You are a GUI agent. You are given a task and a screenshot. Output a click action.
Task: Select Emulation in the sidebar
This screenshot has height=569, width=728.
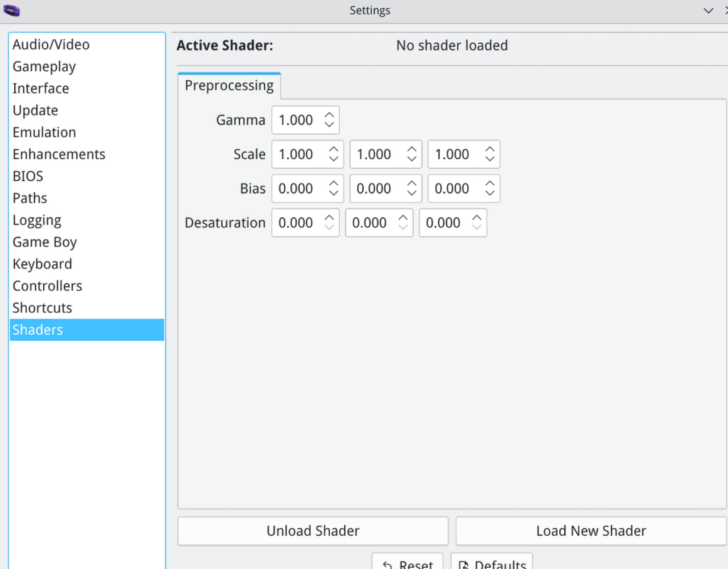(87, 132)
